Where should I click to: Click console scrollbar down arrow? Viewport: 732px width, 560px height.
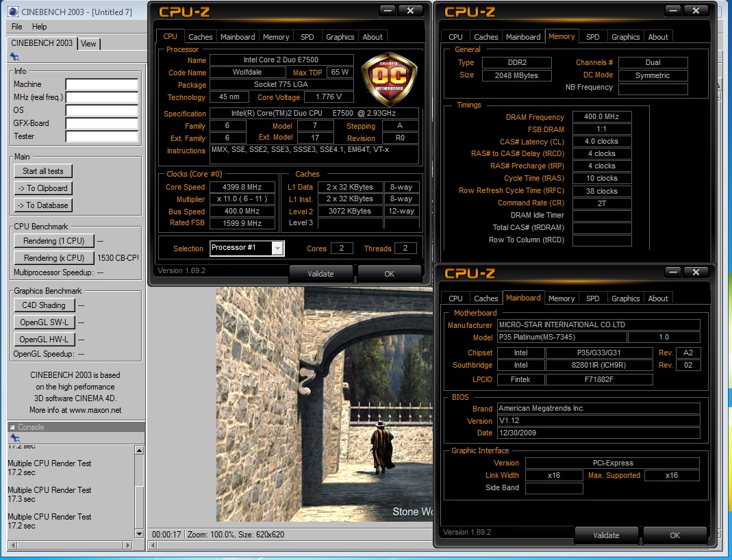[139, 533]
